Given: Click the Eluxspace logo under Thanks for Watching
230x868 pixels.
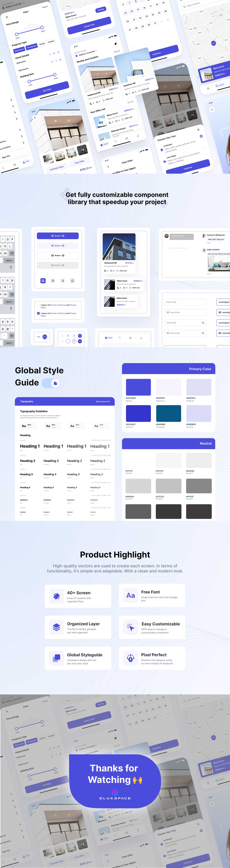Looking at the screenshot, I should pyautogui.click(x=115, y=794).
